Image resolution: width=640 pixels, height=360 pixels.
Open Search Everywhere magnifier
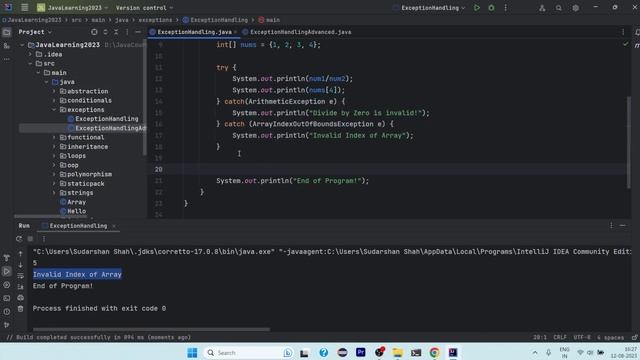coord(558,8)
